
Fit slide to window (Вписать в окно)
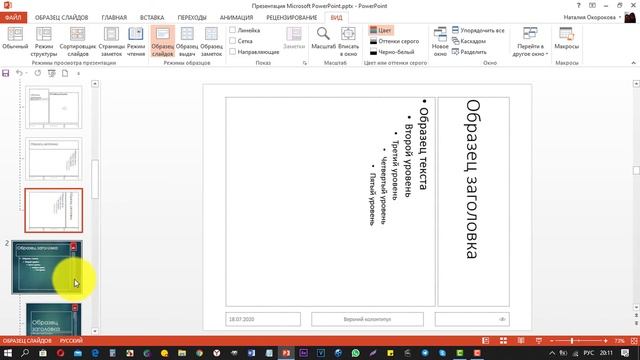pos(348,42)
